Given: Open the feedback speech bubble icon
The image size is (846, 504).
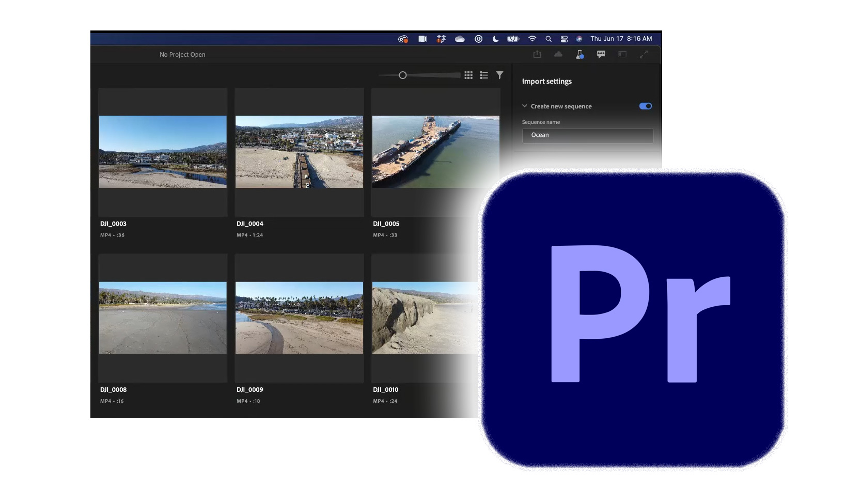Looking at the screenshot, I should (601, 54).
